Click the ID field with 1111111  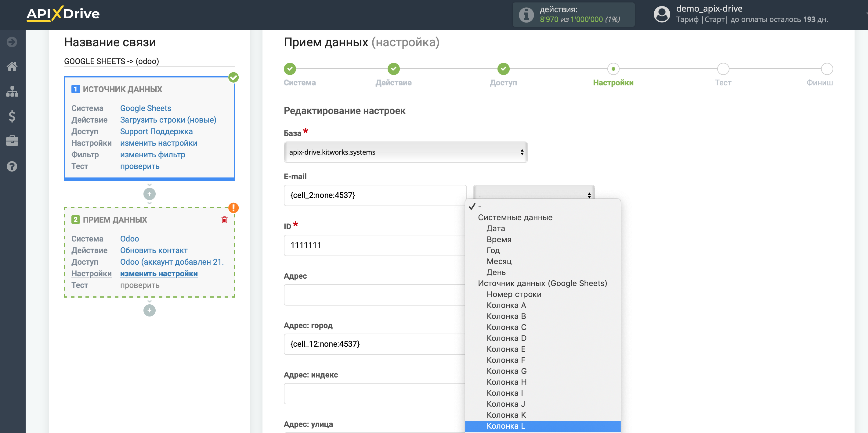(x=375, y=245)
